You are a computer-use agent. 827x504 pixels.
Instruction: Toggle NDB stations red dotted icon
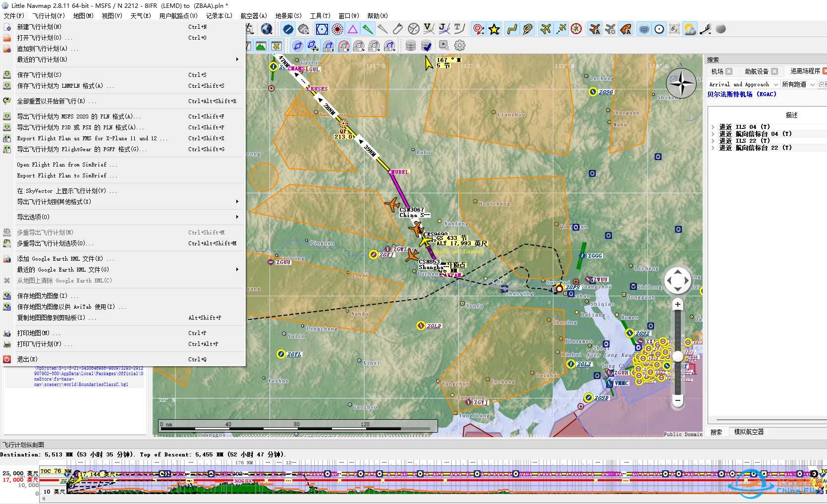coord(337,29)
